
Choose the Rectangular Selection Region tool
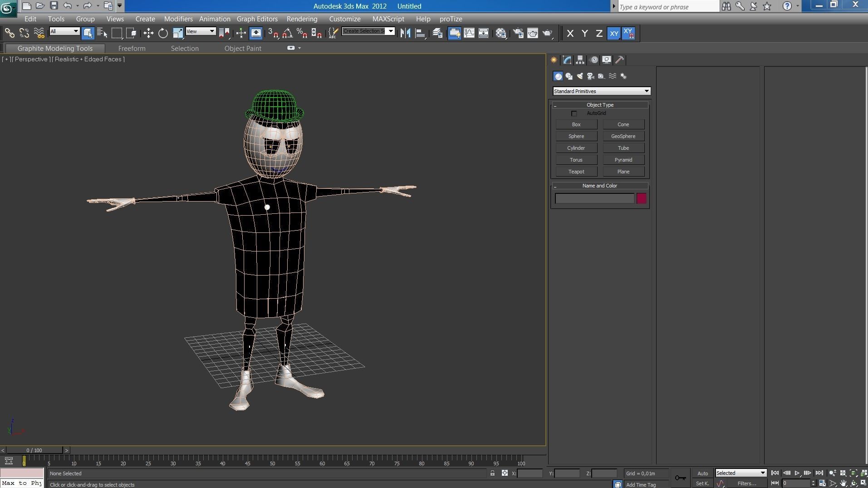(117, 33)
